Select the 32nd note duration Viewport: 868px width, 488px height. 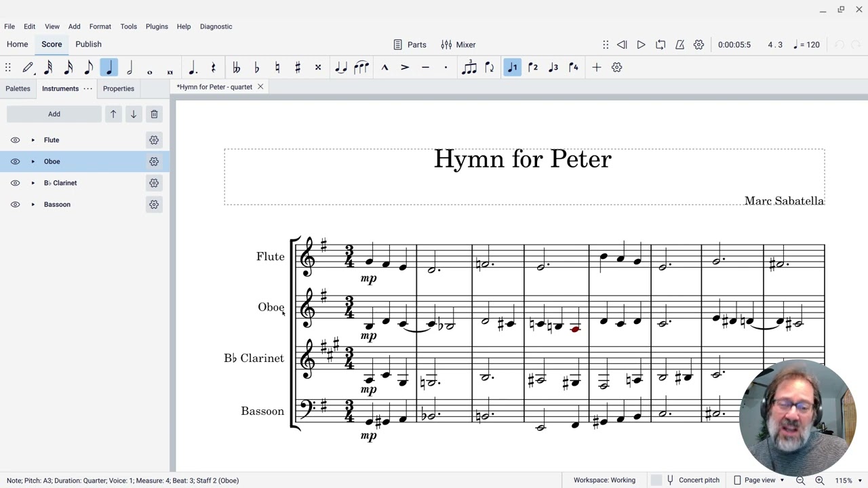pos(48,67)
